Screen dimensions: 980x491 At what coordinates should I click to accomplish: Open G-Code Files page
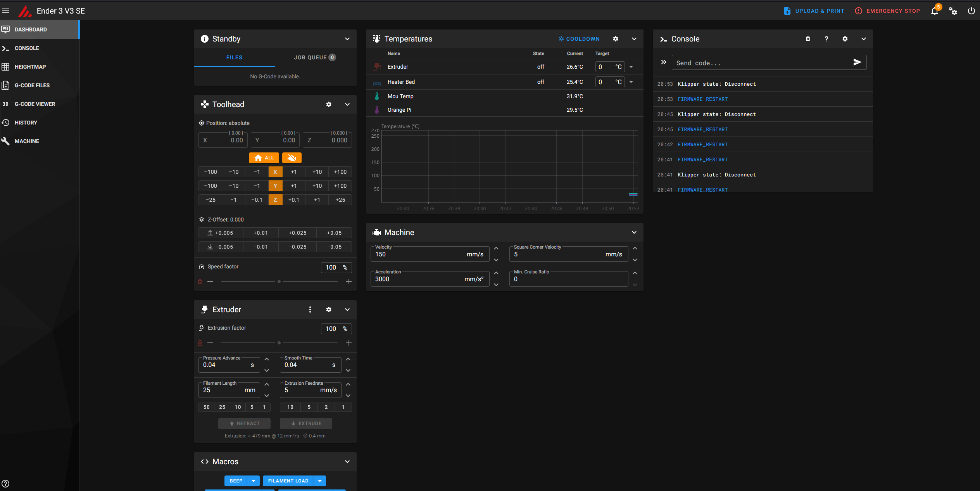pos(39,85)
